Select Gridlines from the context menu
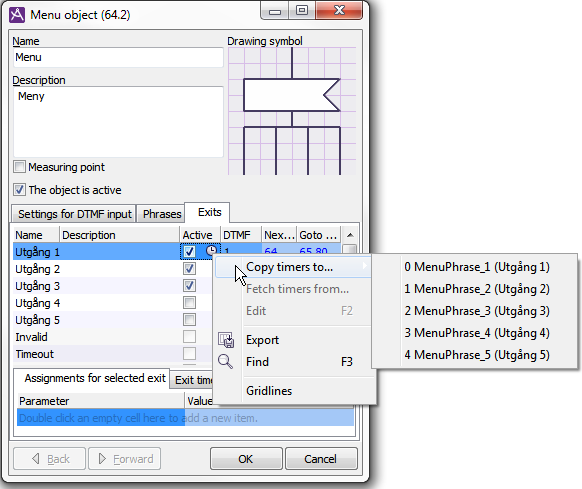This screenshot has width=582, height=489. [x=269, y=391]
